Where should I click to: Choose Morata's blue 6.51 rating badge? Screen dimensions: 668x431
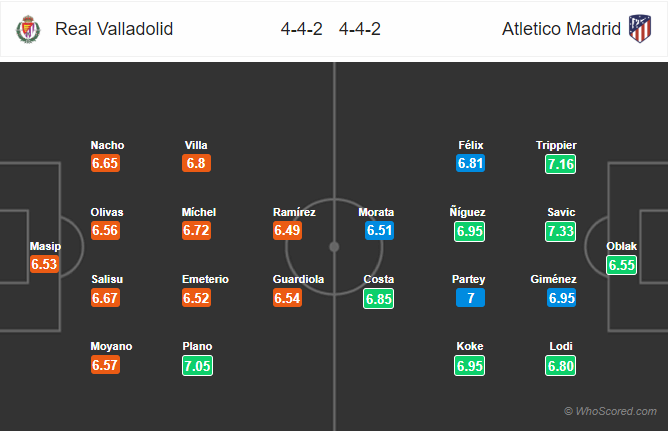(379, 230)
